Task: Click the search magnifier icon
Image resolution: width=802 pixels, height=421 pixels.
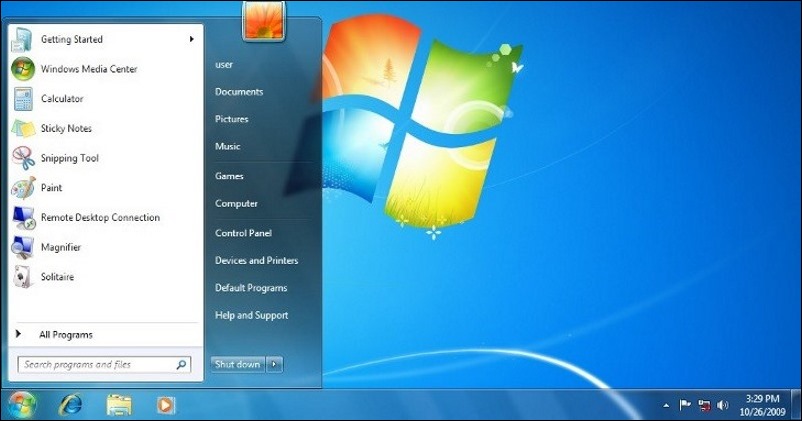Action: pyautogui.click(x=181, y=365)
